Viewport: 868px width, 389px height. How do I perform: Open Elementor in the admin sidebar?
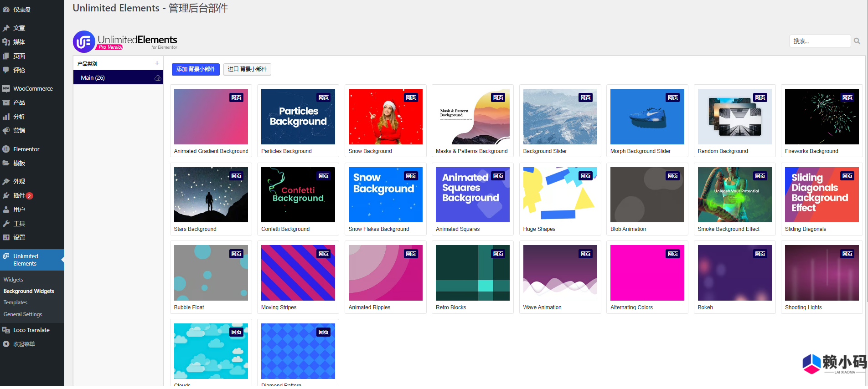point(26,149)
